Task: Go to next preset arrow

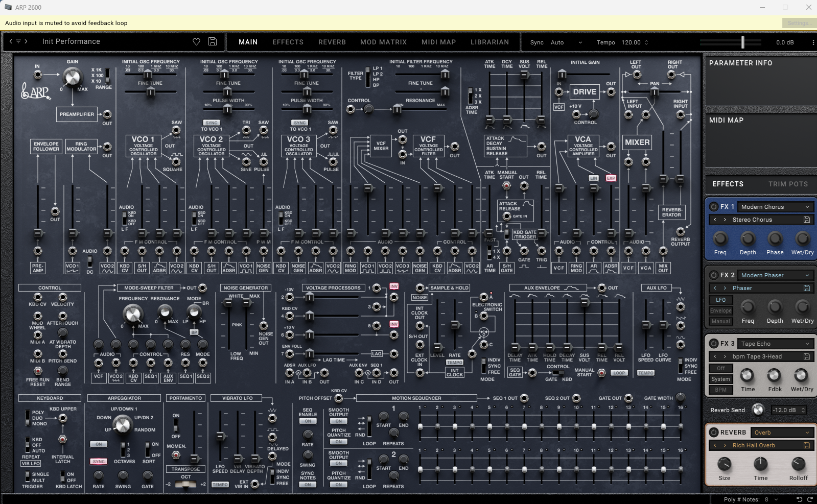Action: [26, 41]
